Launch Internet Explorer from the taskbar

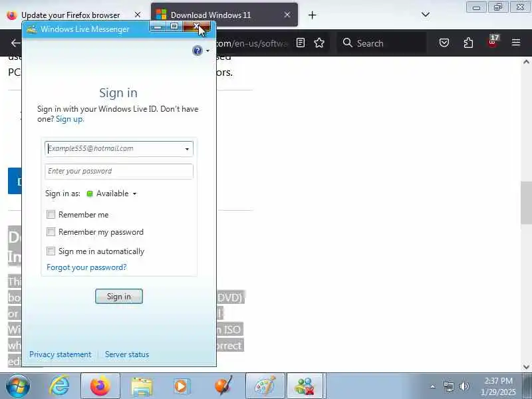(x=60, y=386)
